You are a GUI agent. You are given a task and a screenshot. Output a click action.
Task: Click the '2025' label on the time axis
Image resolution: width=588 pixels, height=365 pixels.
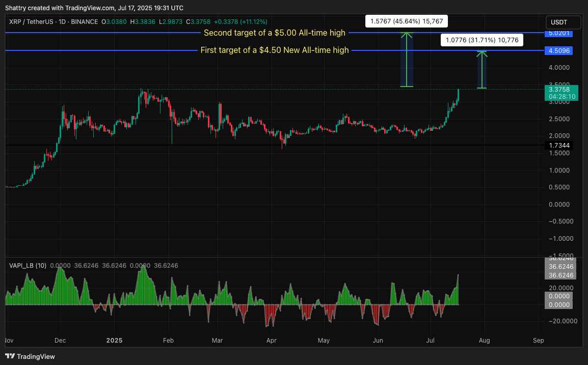click(114, 340)
